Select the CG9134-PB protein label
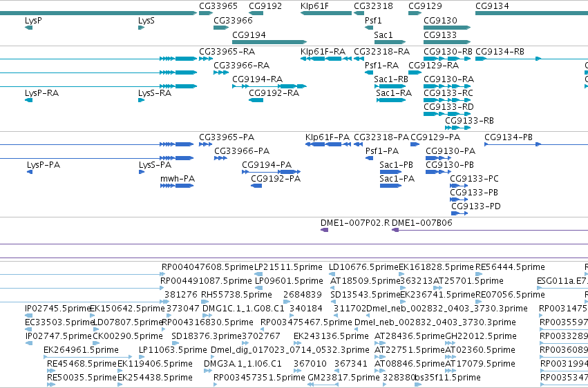This screenshot has width=588, height=388. [508, 137]
